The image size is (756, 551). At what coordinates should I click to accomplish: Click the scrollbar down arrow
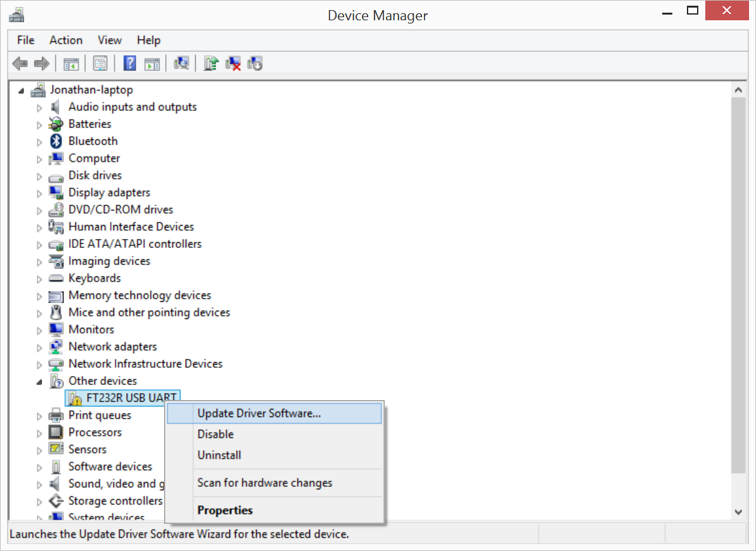click(x=738, y=512)
